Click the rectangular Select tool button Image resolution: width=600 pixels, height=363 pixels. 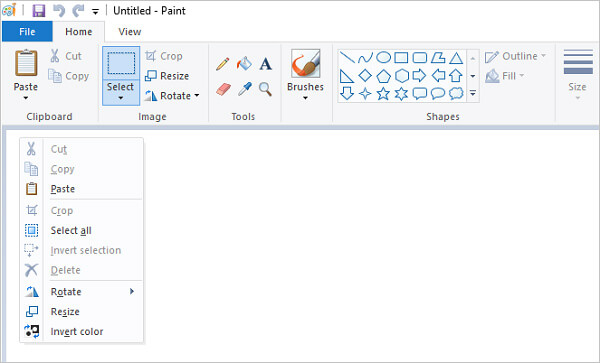click(121, 63)
